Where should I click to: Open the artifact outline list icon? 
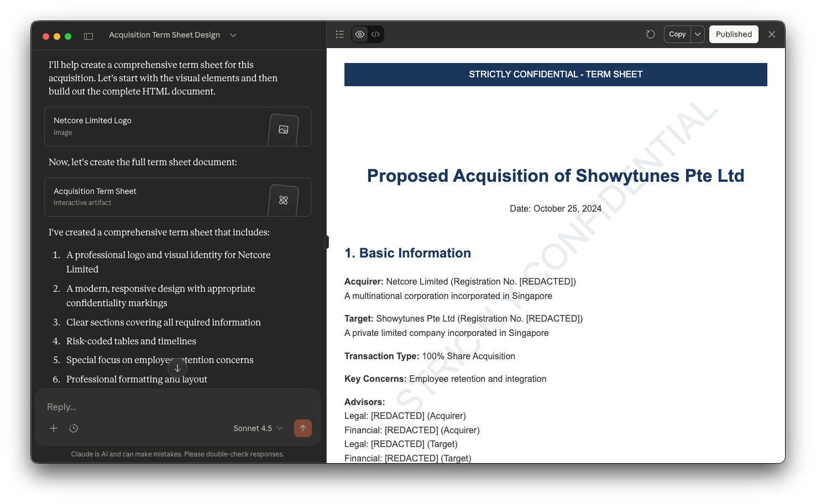(340, 34)
